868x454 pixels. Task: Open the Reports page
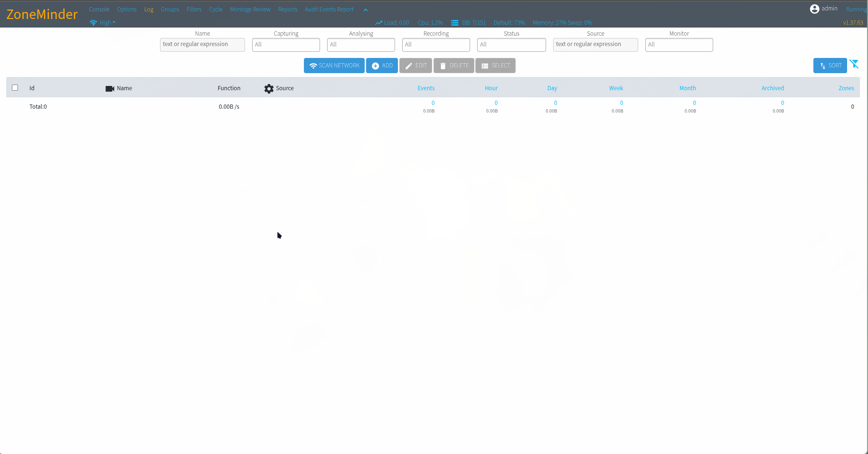click(x=288, y=9)
